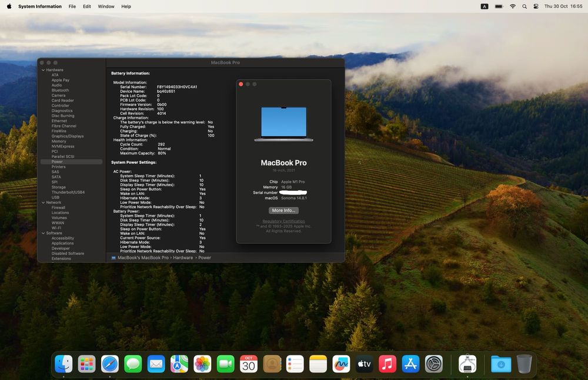Click the MacBook Pro laptop image
The height and width of the screenshot is (380, 588).
pyautogui.click(x=283, y=124)
